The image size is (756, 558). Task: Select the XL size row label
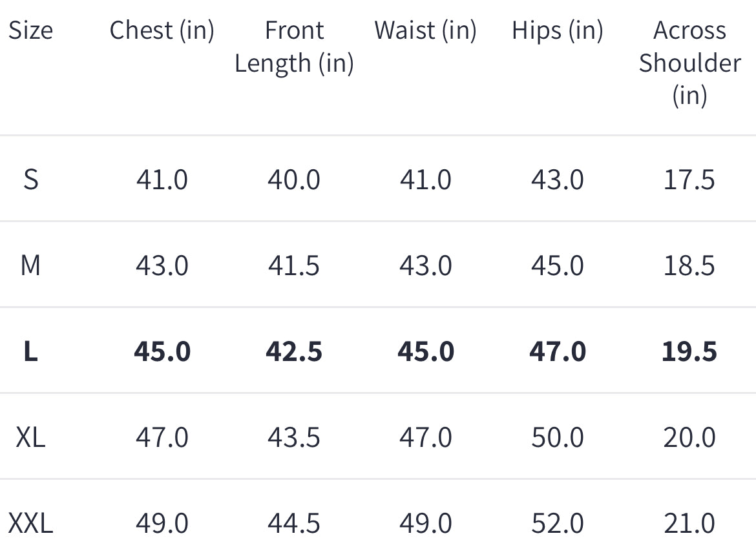[30, 437]
